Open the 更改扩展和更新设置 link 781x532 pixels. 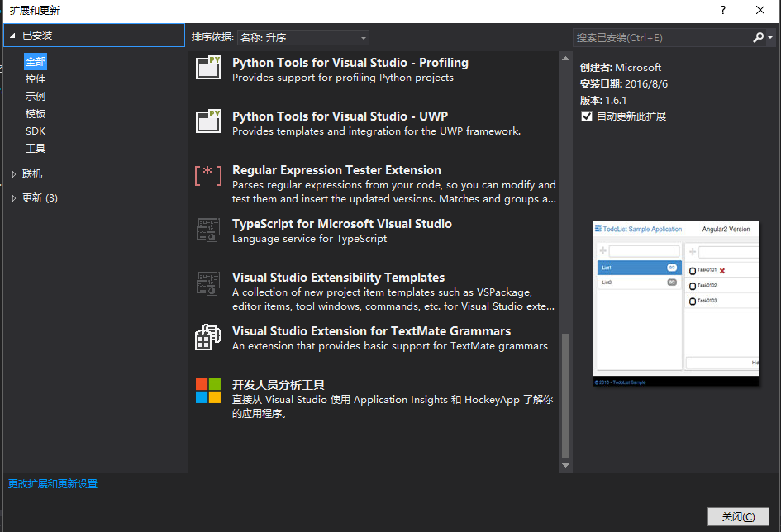[x=53, y=484]
